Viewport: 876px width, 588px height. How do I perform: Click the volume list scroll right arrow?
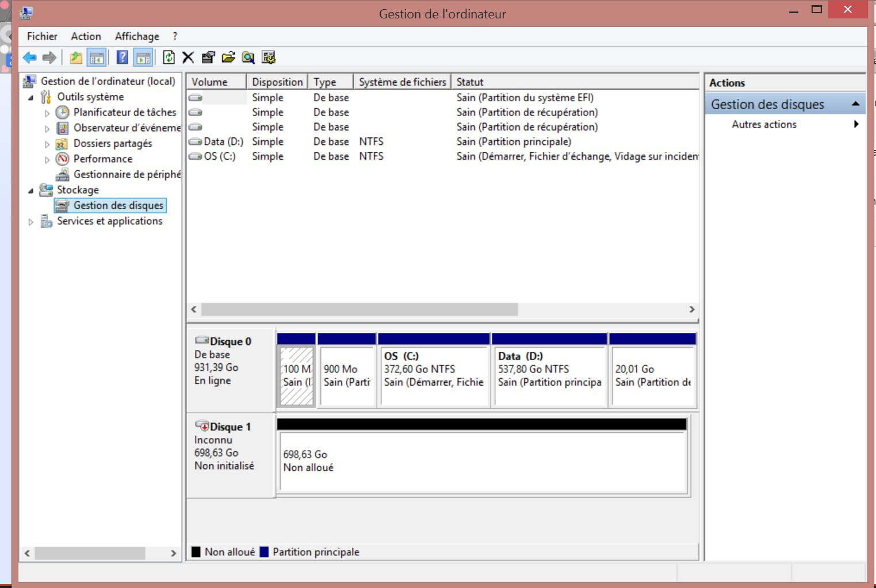pyautogui.click(x=692, y=309)
